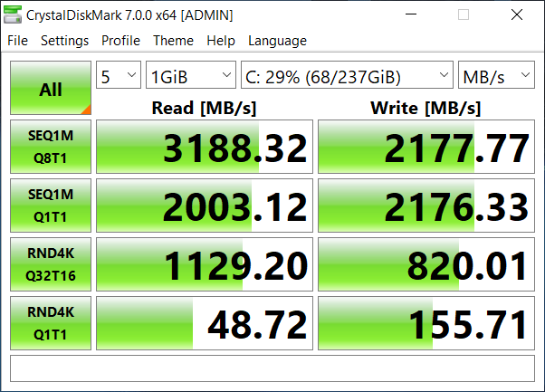The height and width of the screenshot is (392, 545).
Task: Open the test count dropdown showing 5
Action: [x=119, y=75]
